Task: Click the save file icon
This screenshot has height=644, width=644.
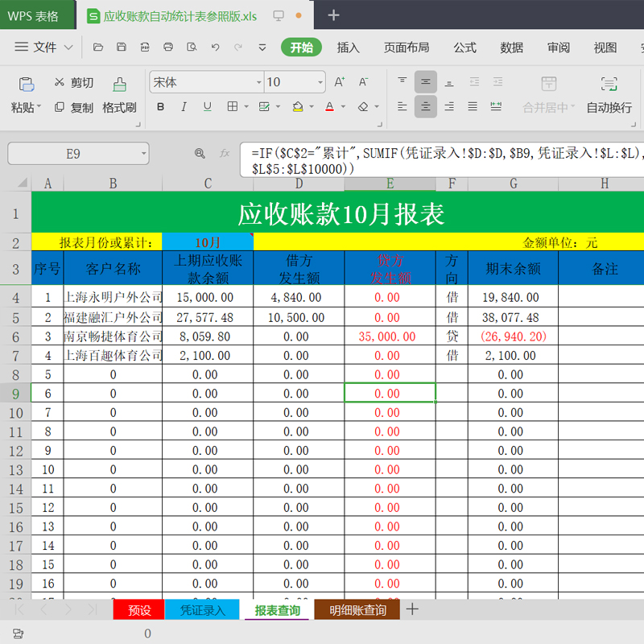Action: click(122, 47)
